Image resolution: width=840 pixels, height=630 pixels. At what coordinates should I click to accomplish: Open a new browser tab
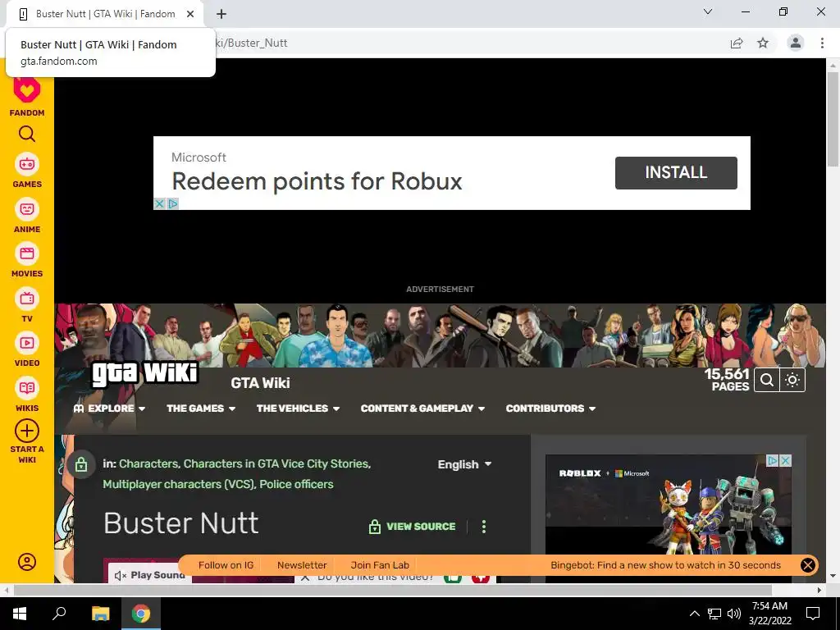tap(221, 14)
